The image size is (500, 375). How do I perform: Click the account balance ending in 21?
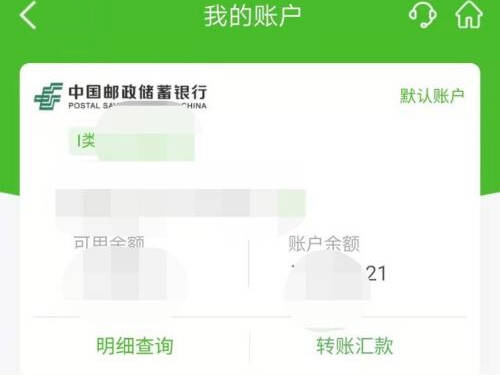coord(338,273)
